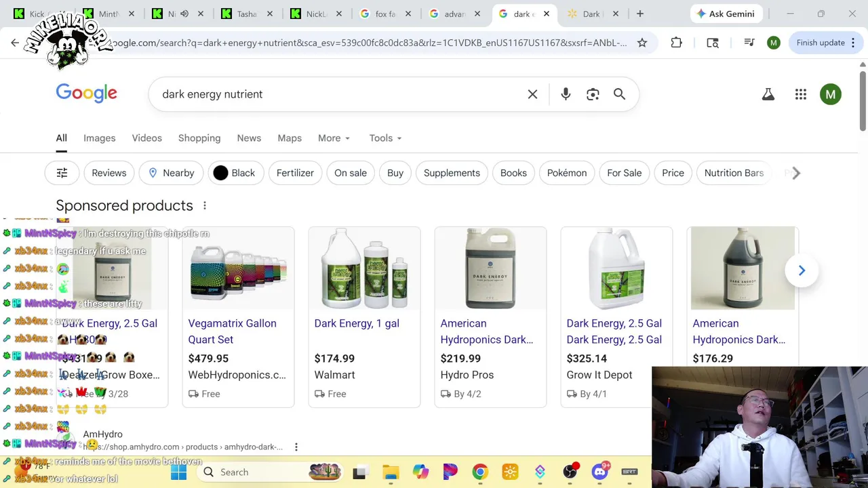Select the All results tab
Viewport: 868px width, 488px height.
[61, 138]
